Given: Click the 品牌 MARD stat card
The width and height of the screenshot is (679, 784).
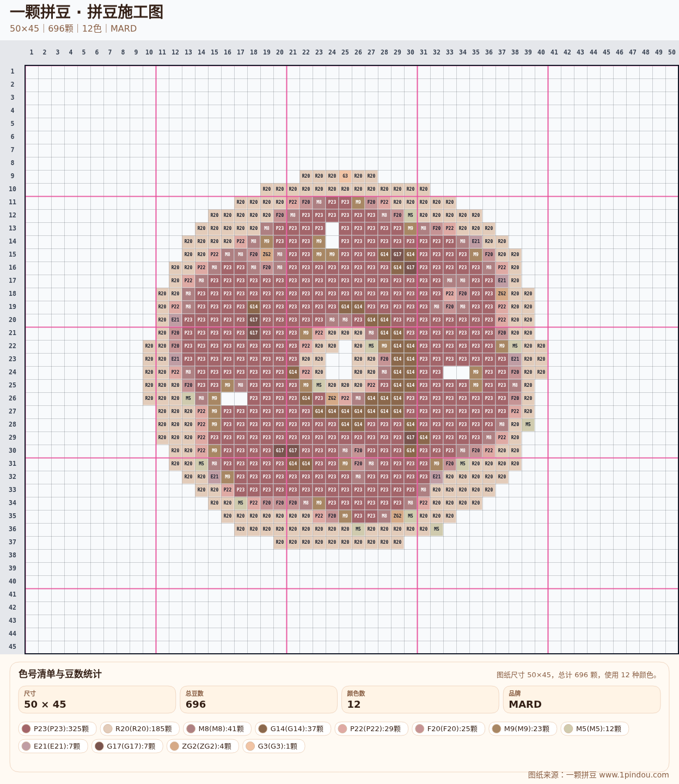Looking at the screenshot, I should click(582, 700).
